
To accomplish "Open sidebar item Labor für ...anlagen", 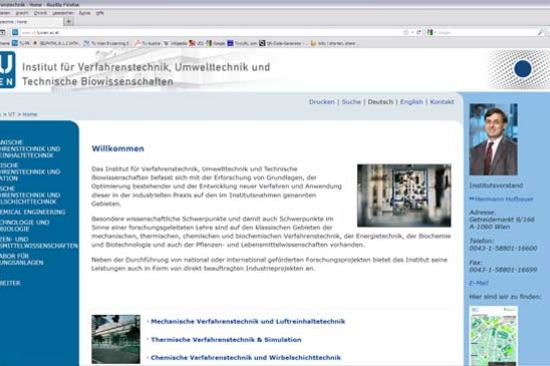I will click(22, 259).
